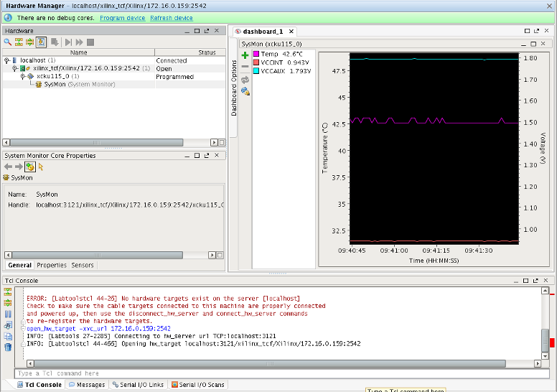Screen dimensions: 557x392
Task: Close the Hardware Manager bar
Action: pyautogui.click(x=549, y=6)
